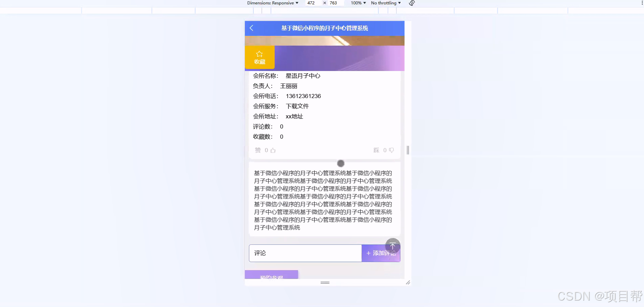
Task: Click the viewport height field showing 763
Action: [333, 3]
